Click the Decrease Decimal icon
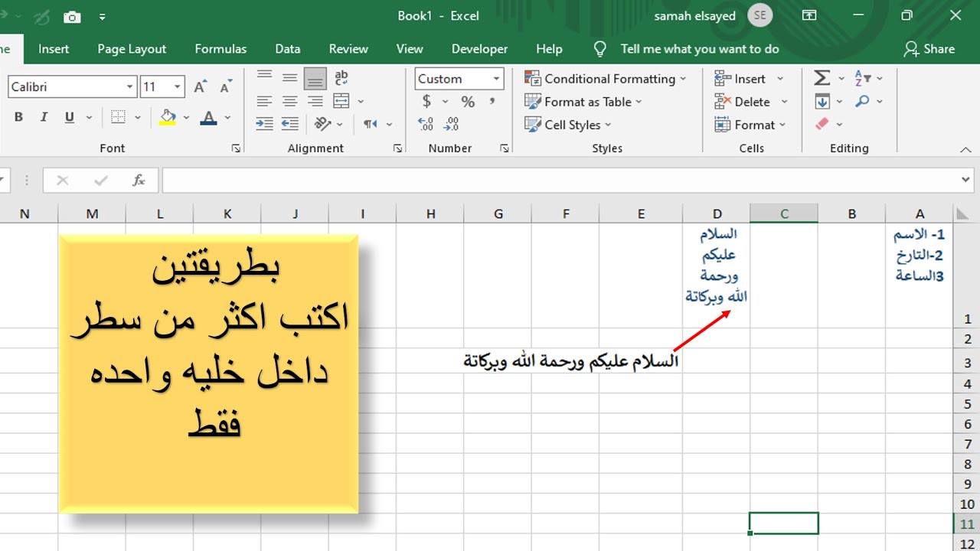Viewport: 980px width, 551px height. 451,124
